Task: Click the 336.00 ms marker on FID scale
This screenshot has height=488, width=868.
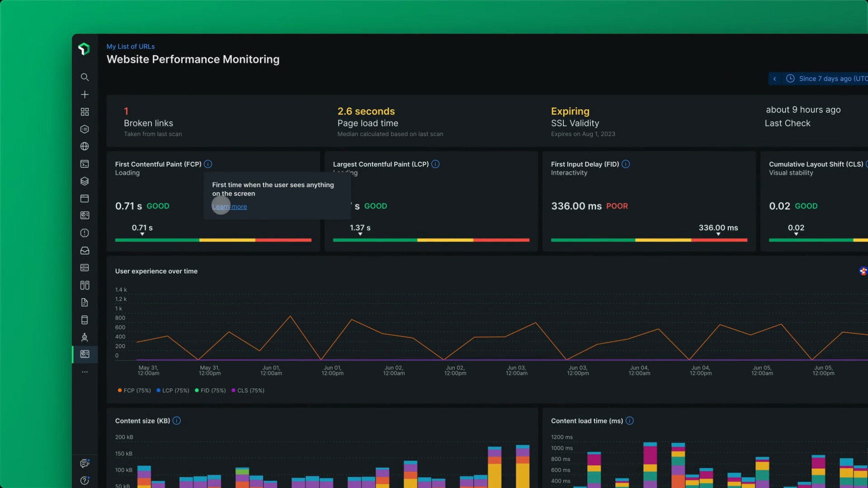Action: click(718, 230)
